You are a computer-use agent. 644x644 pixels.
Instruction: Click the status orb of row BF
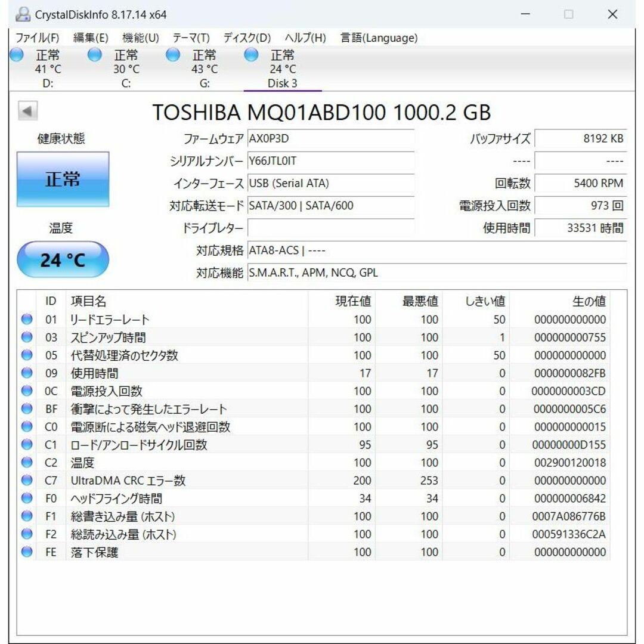tap(27, 408)
